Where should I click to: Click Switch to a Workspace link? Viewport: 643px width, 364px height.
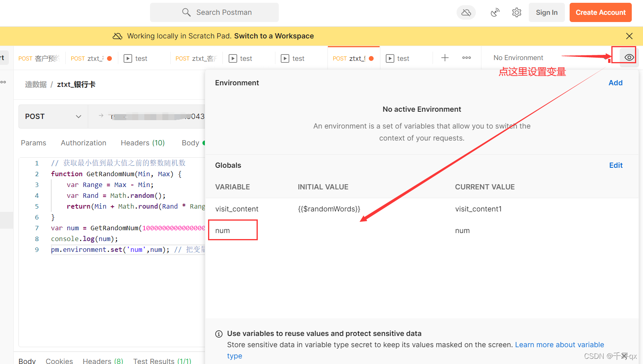click(274, 36)
